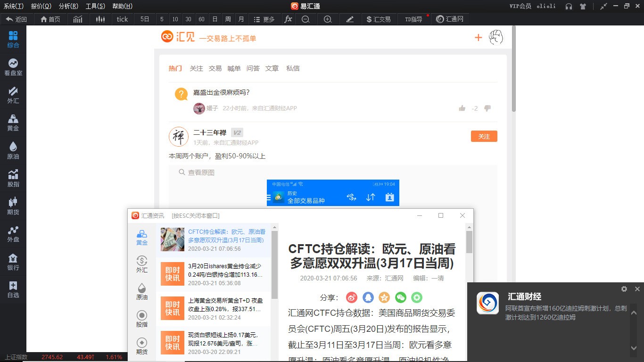
Task: Open 期货 in the main left sidebar
Action: coord(13,206)
